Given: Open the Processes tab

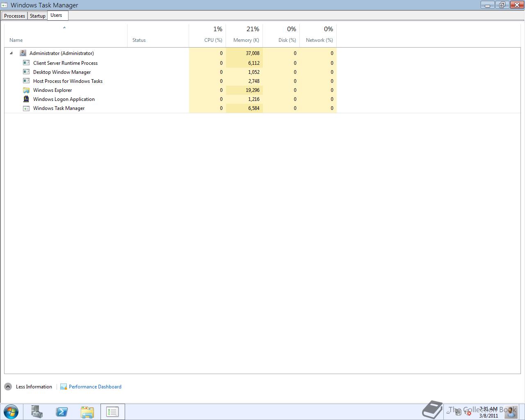Looking at the screenshot, I should 14,16.
